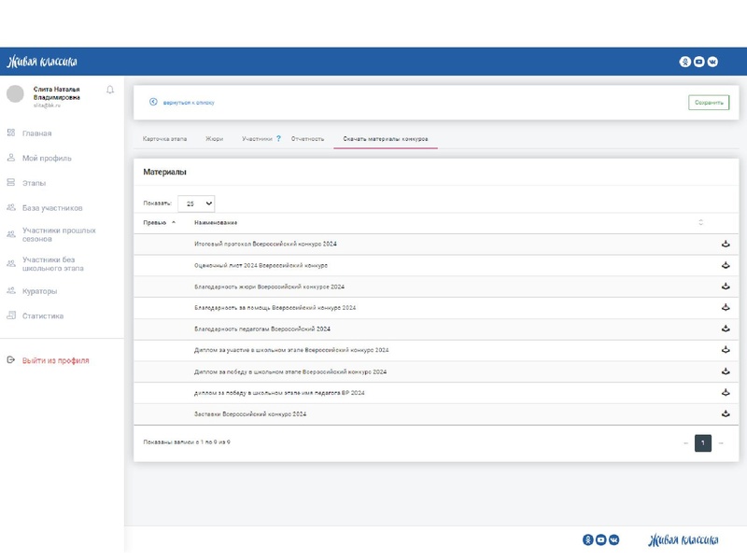Switch to the Жюри tab

point(214,139)
